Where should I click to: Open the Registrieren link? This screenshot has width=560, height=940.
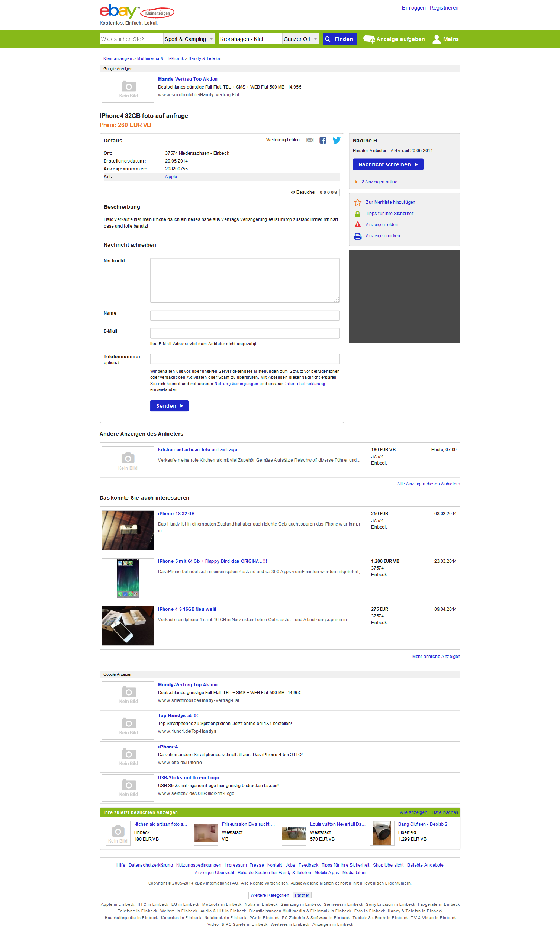(444, 8)
